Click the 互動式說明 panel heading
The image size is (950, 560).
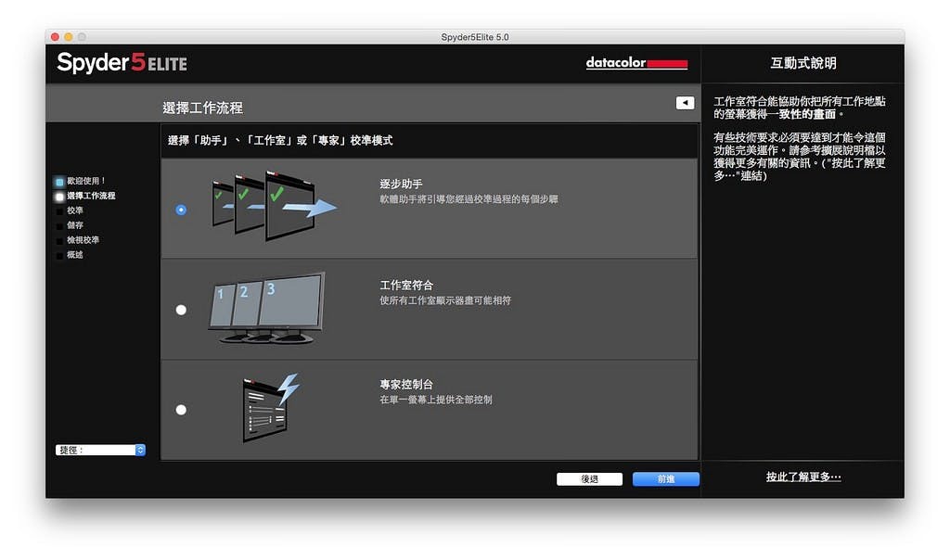pyautogui.click(x=803, y=63)
